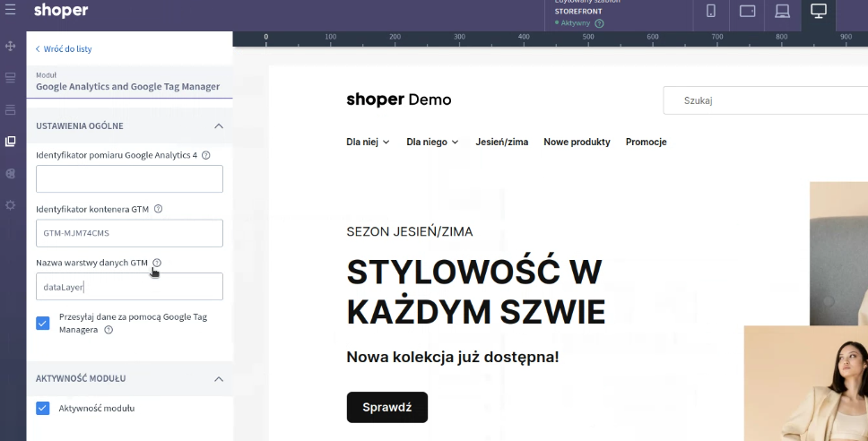The width and height of the screenshot is (868, 441).
Task: Click the module name Google Analytics field
Action: 129,82
